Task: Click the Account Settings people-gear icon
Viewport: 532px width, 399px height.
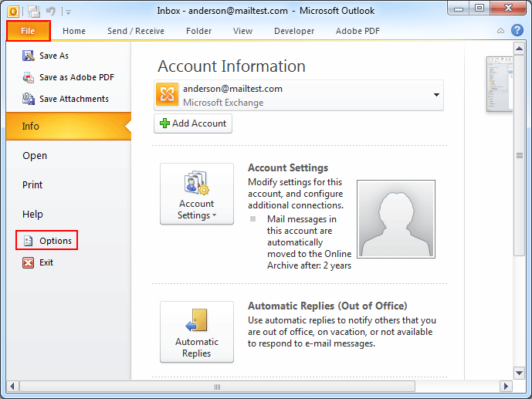Action: 197,183
